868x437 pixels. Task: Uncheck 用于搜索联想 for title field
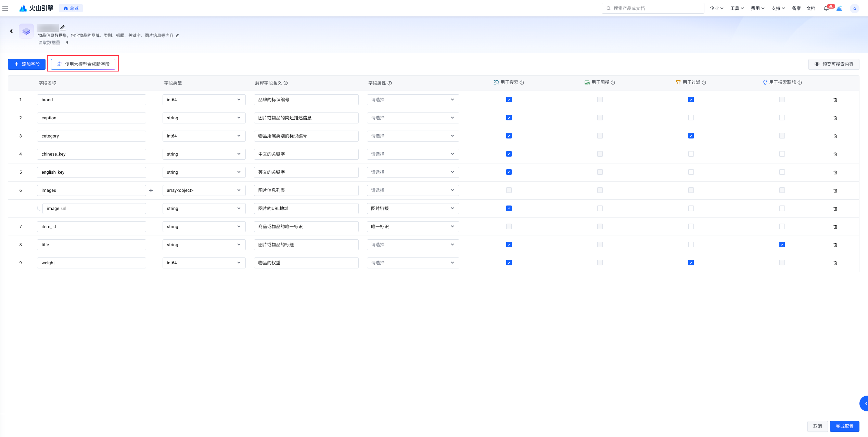782,245
